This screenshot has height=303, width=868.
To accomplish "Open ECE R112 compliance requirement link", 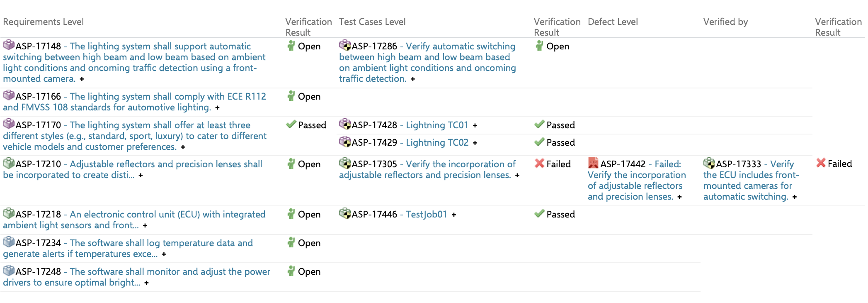I will (x=167, y=96).
